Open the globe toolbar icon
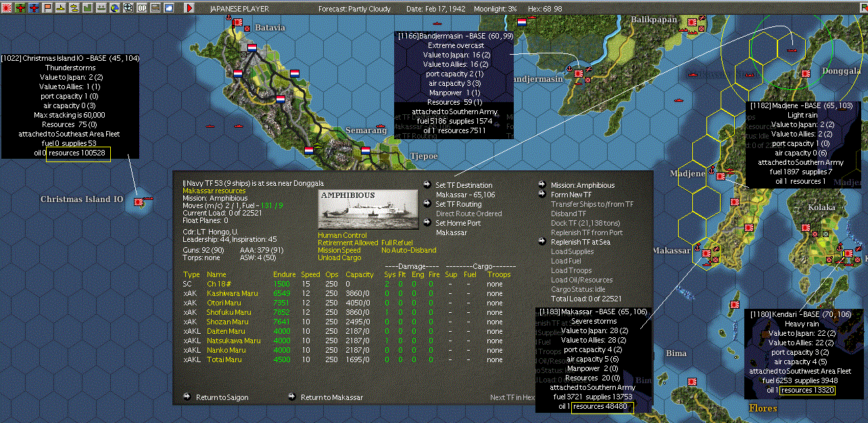Viewport: 868px width, 423px height. (x=115, y=8)
